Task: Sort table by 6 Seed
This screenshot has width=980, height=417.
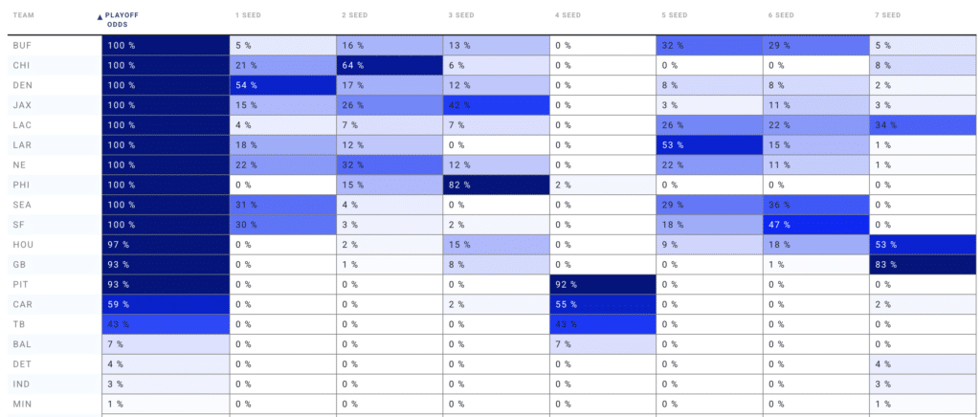Action: (780, 15)
